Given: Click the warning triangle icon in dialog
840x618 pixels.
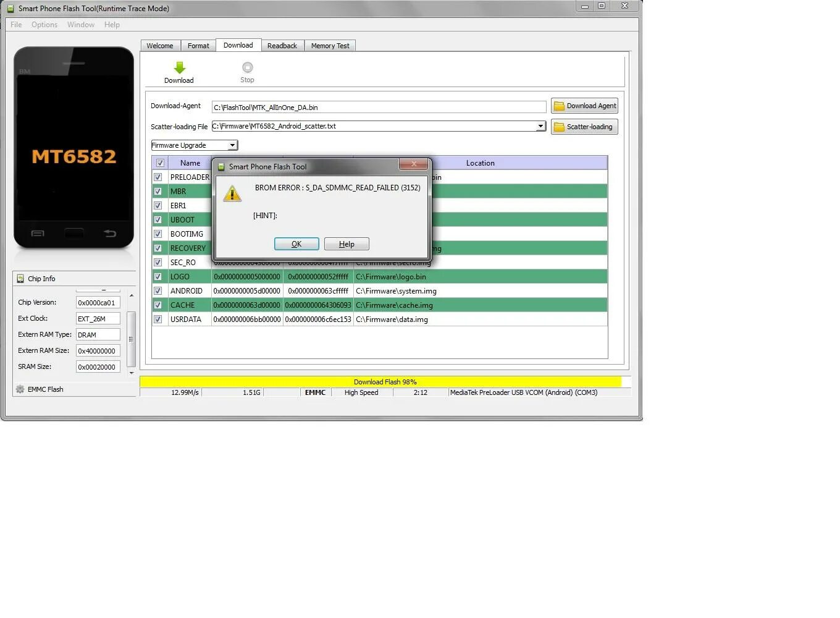Looking at the screenshot, I should click(232, 193).
